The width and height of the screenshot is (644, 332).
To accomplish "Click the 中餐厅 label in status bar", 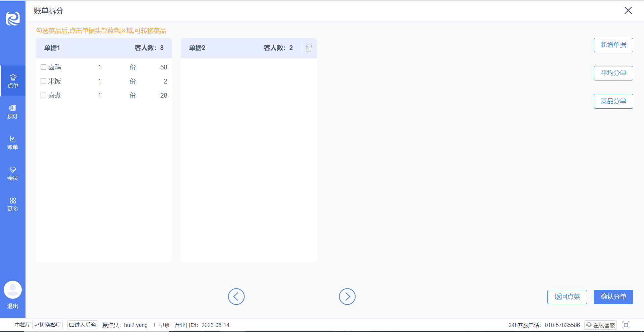I will point(22,325).
